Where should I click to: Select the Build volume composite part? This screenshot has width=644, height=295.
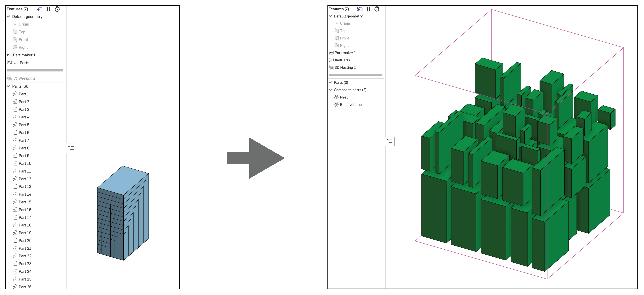tap(351, 105)
